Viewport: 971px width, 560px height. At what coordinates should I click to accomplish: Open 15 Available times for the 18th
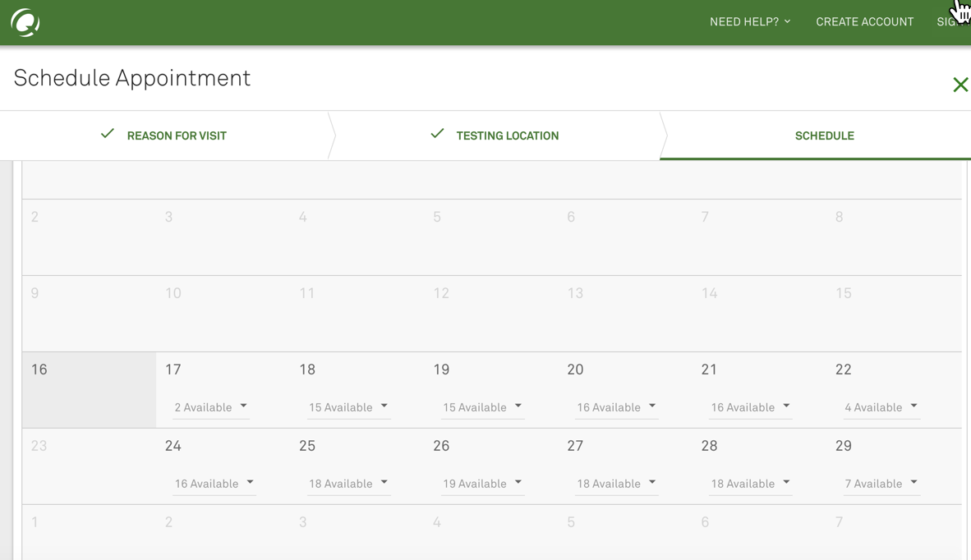348,407
